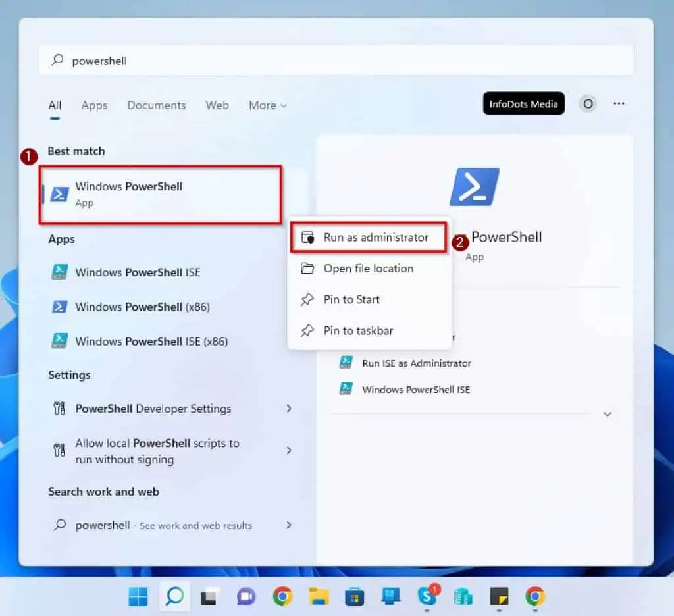This screenshot has width=674, height=616.
Task: Click the Windows PowerShell (x86) icon
Action: pos(59,307)
